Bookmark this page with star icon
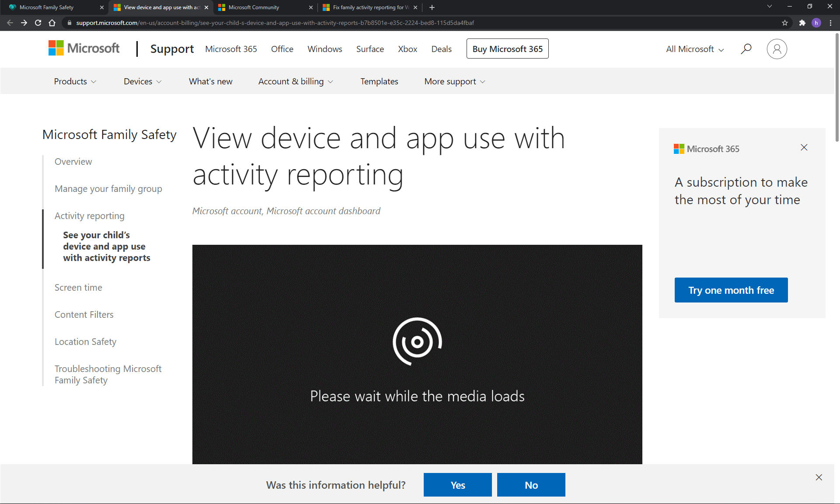This screenshot has width=840, height=504. tap(785, 23)
